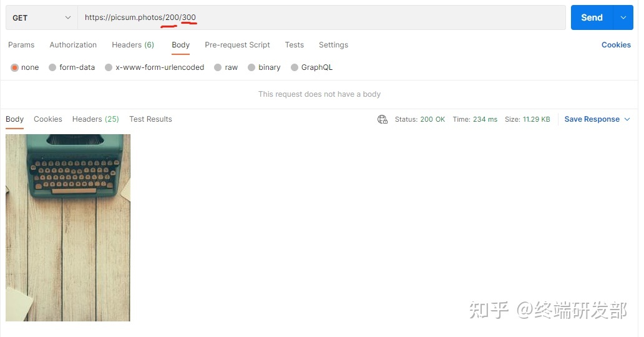This screenshot has height=337, width=644.
Task: Expand the Send button arrow options
Action: tap(623, 17)
